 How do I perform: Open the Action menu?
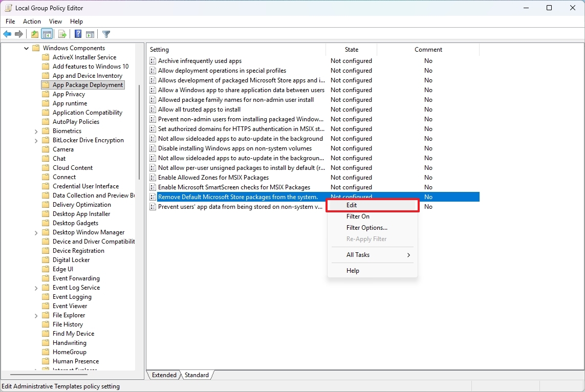[x=32, y=21]
